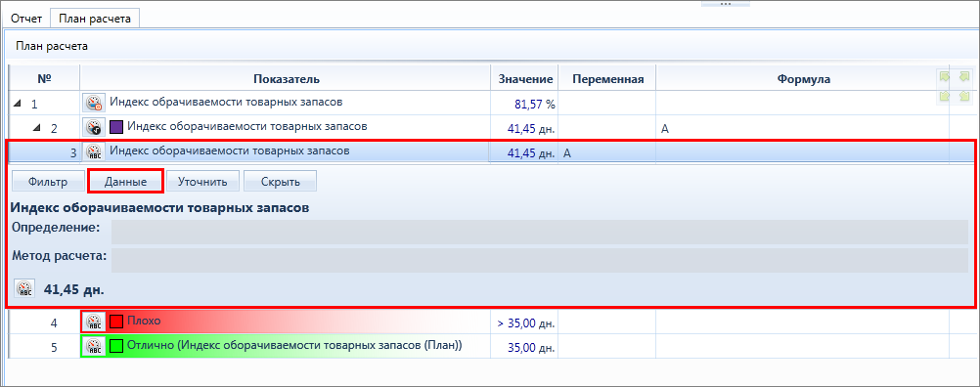
Task: Select the План расчета tab
Action: coord(95,19)
